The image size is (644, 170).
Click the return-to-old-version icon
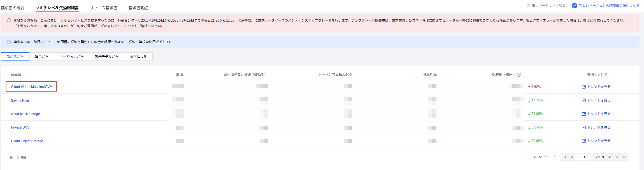528,6
